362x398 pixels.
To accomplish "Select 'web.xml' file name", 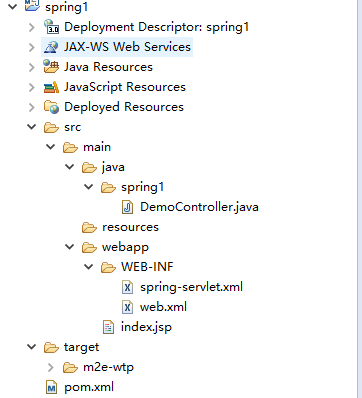I will pos(163,307).
